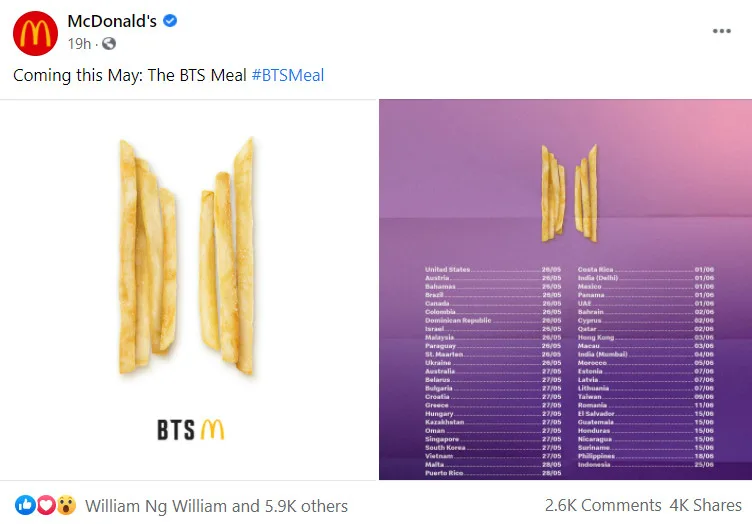This screenshot has height=524, width=752.
Task: Click the Wow emoji reaction icon
Action: 66,505
